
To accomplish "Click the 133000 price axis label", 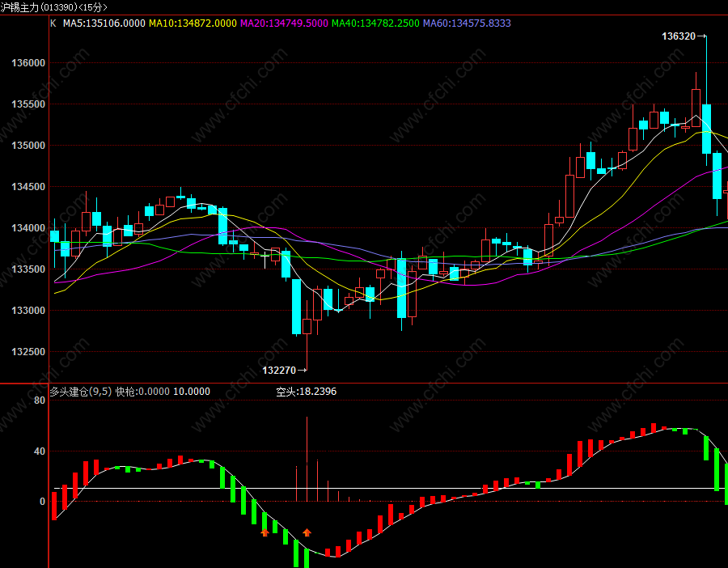I will pos(28,311).
